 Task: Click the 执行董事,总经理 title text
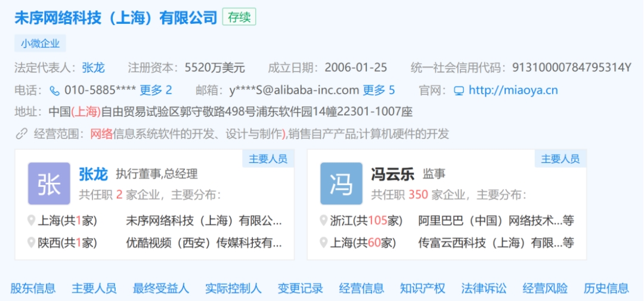coord(157,174)
